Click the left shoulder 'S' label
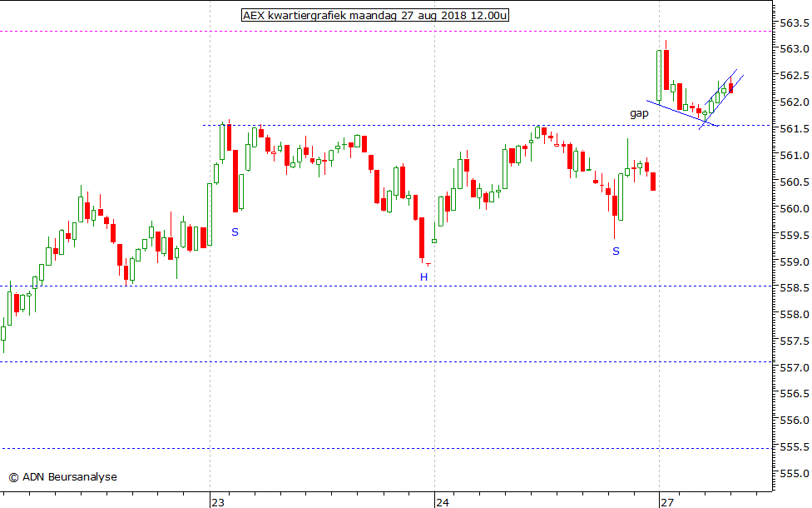 point(235,232)
